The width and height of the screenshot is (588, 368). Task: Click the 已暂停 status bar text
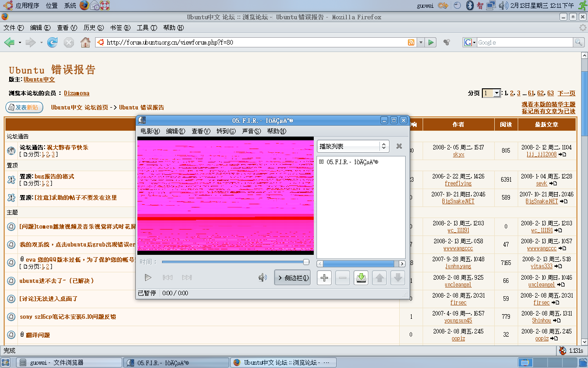147,293
